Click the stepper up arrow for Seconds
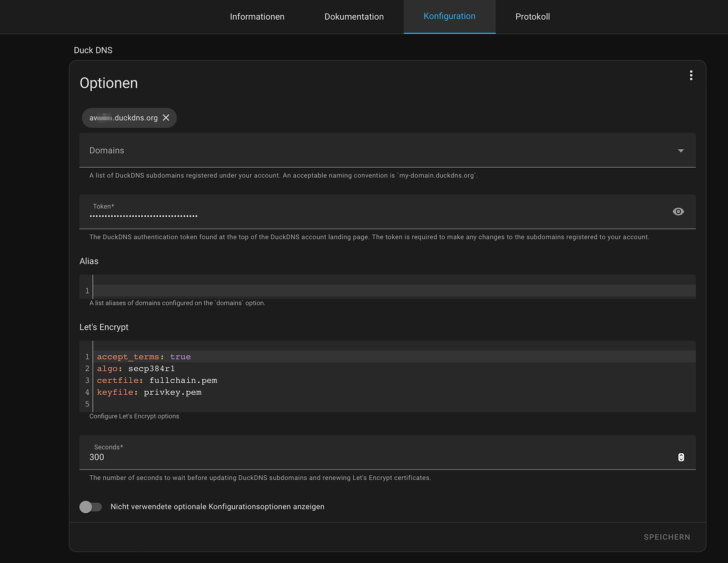 (x=681, y=454)
